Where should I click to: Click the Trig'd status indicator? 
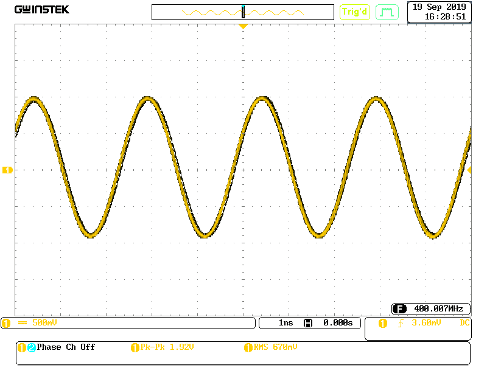pos(355,12)
